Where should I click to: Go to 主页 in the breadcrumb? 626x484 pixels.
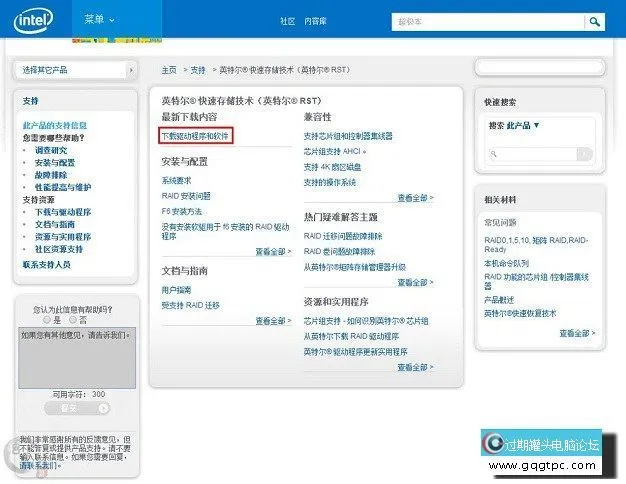click(x=169, y=70)
